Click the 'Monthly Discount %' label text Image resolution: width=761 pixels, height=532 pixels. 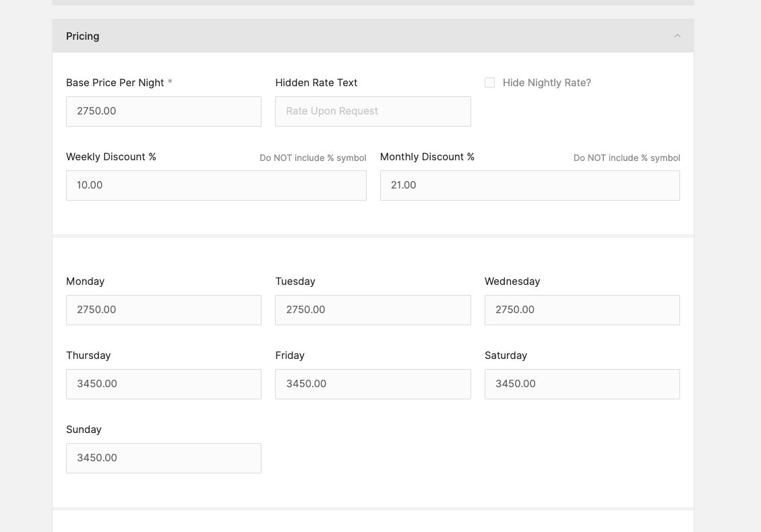[427, 157]
